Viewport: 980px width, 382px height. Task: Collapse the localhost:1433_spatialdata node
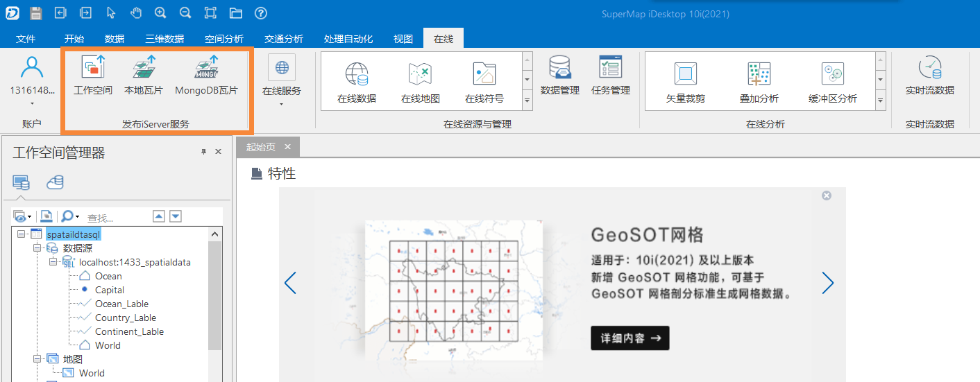tap(53, 262)
